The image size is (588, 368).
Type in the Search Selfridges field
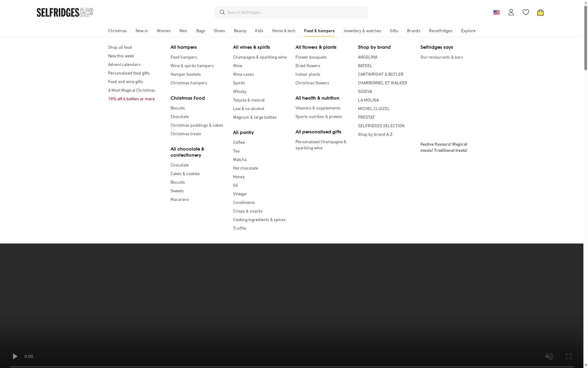[x=291, y=12]
